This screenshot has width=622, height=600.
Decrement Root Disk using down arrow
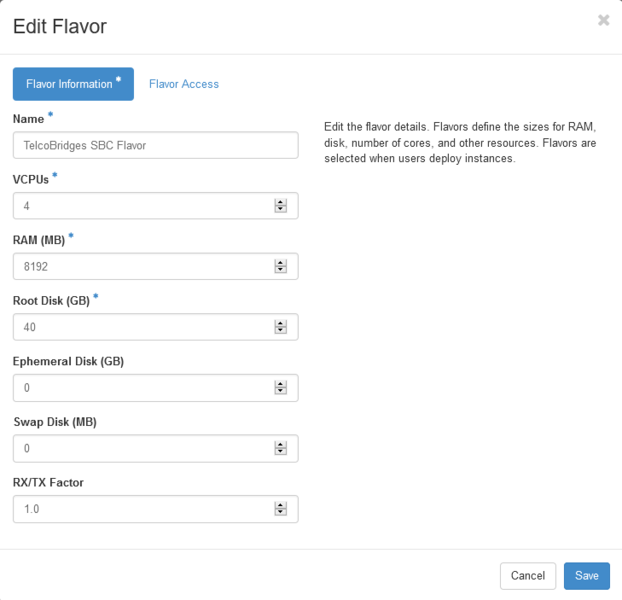[280, 330]
